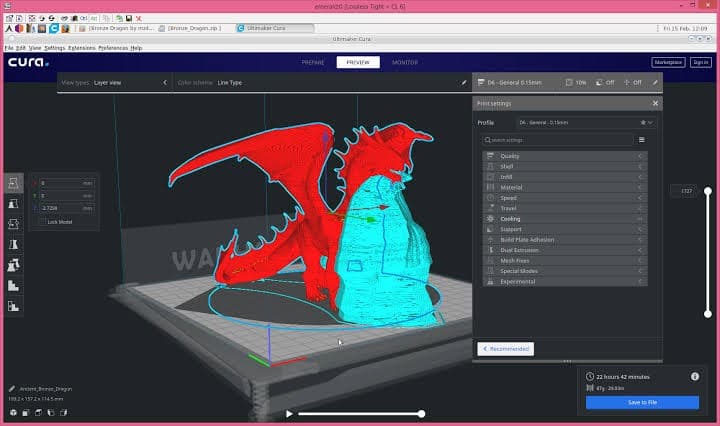Select the Move tool in left toolbar
The width and height of the screenshot is (720, 426).
(13, 183)
